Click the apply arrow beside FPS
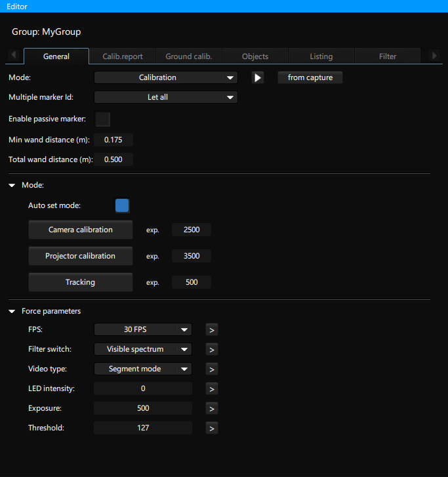448x477 pixels. coord(211,329)
